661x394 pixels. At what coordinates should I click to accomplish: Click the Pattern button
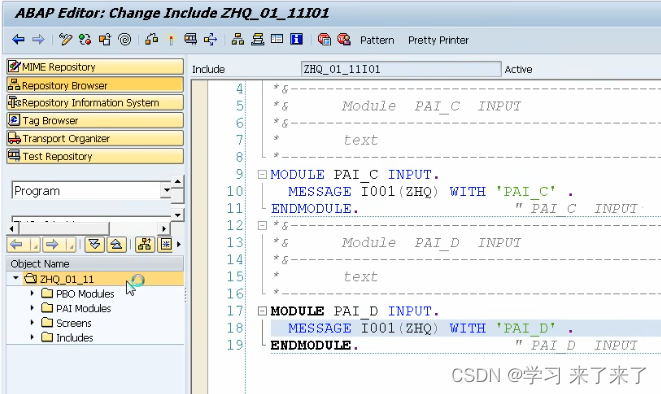[377, 40]
